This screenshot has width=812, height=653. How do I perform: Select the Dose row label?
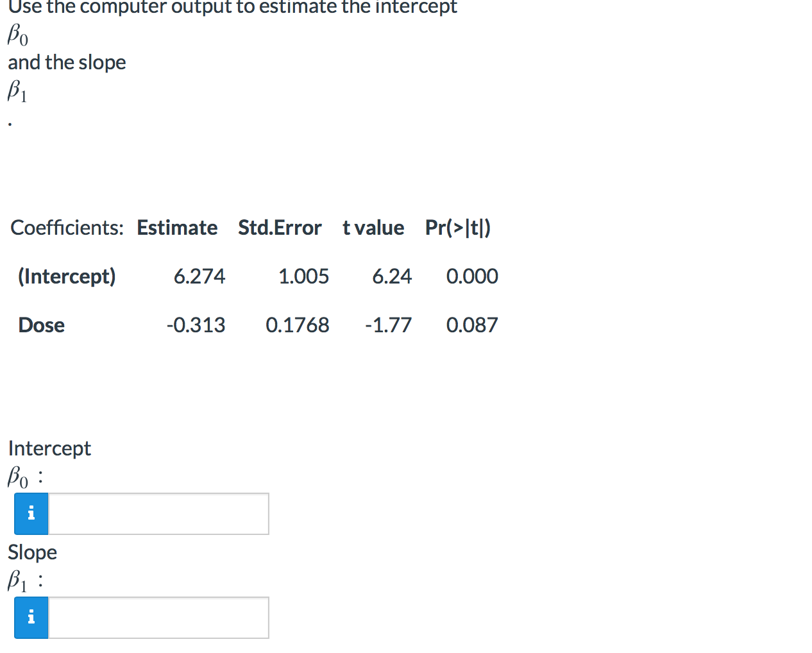coord(41,325)
